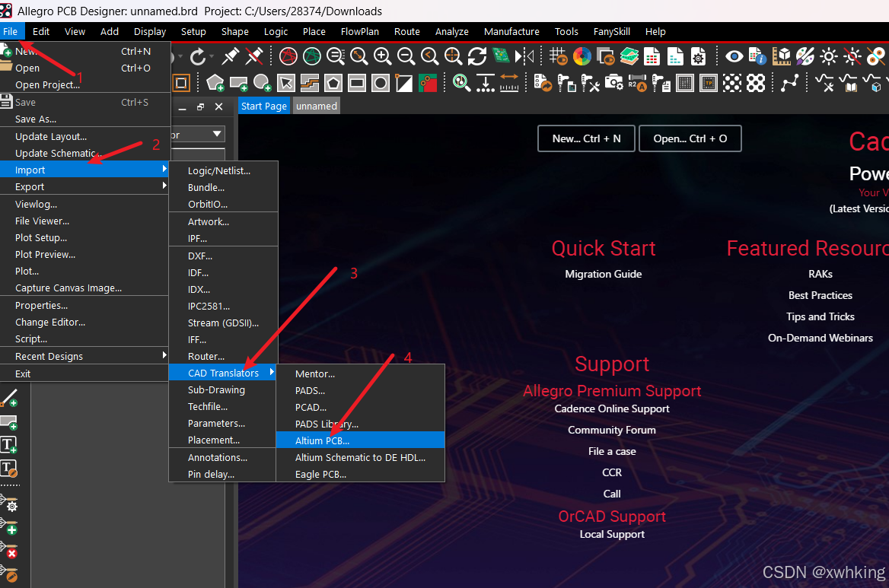This screenshot has width=889, height=588.
Task: Click the Unfix crossed-pin icon
Action: (254, 56)
